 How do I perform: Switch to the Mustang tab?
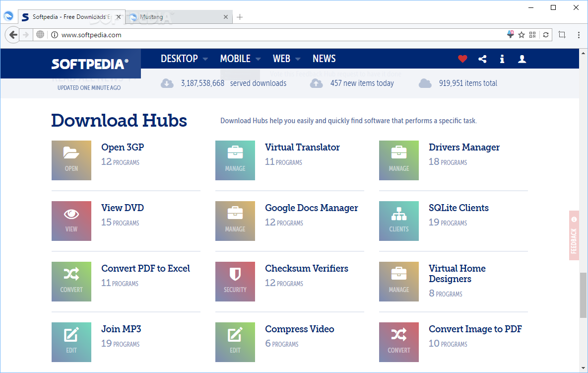pos(179,17)
